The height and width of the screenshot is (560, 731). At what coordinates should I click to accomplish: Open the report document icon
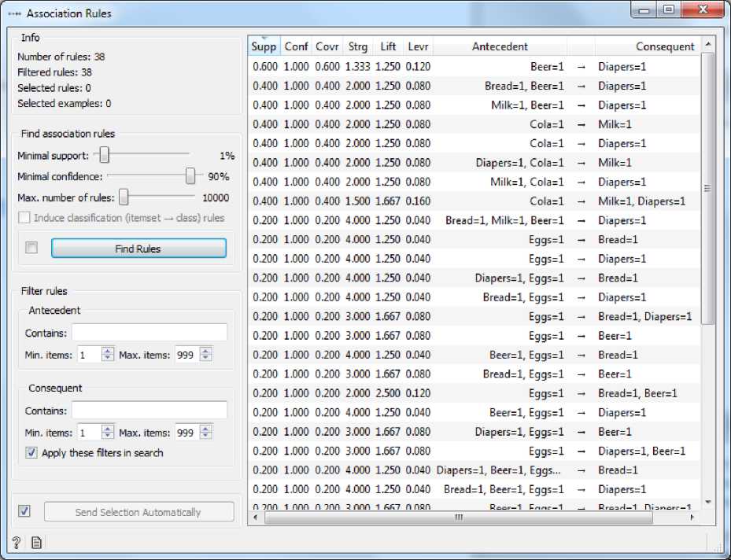click(36, 542)
